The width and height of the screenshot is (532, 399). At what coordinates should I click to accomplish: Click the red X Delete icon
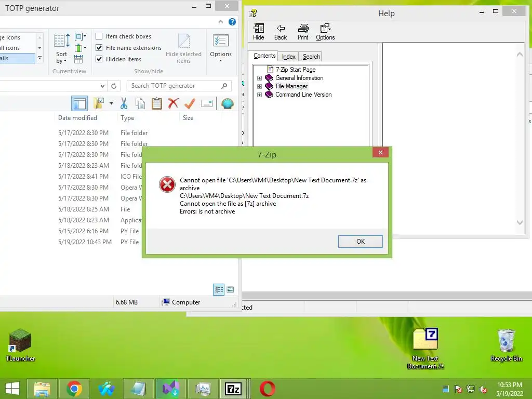click(x=173, y=103)
